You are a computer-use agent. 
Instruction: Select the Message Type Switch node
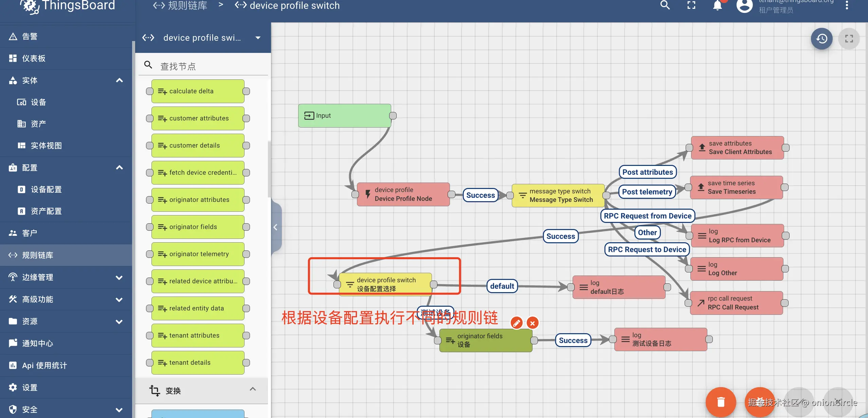click(x=558, y=195)
